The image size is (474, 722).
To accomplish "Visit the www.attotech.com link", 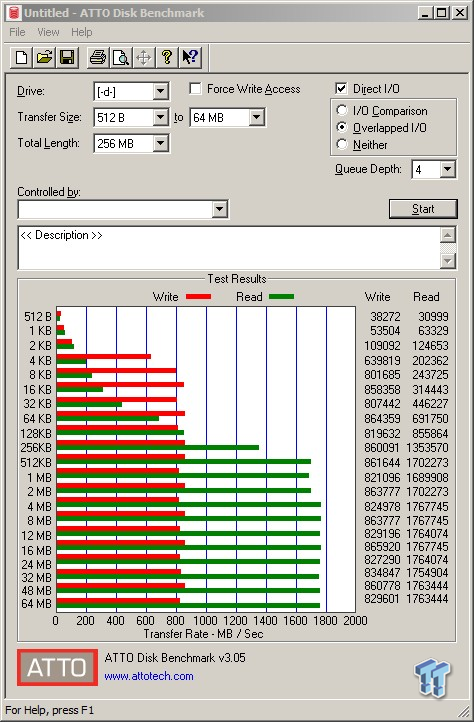I will pyautogui.click(x=149, y=676).
